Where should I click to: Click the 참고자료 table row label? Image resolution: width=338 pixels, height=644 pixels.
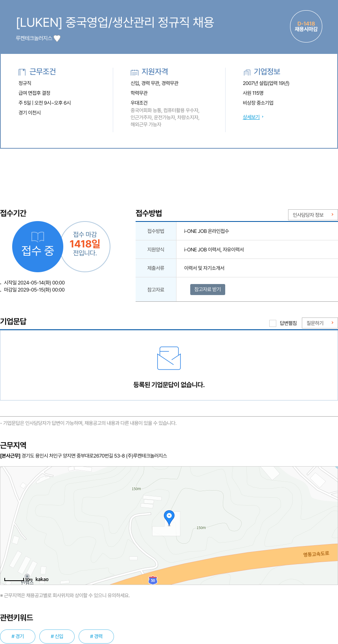pyautogui.click(x=156, y=290)
